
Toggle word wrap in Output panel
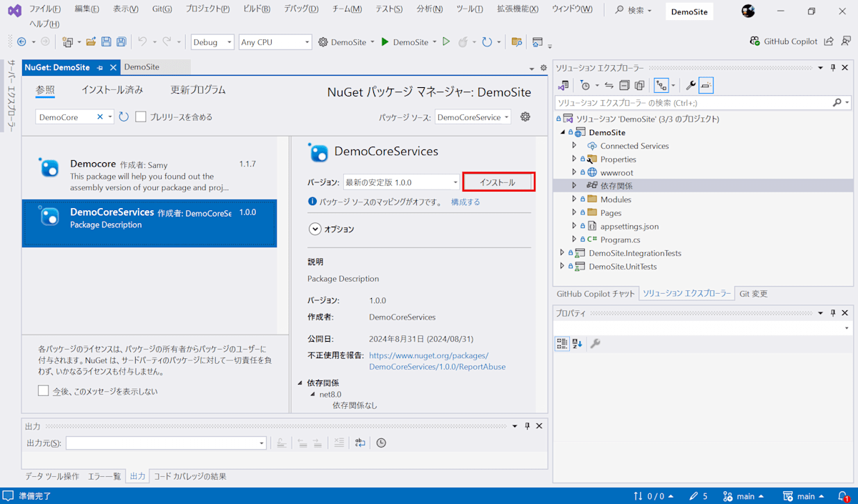pyautogui.click(x=360, y=443)
